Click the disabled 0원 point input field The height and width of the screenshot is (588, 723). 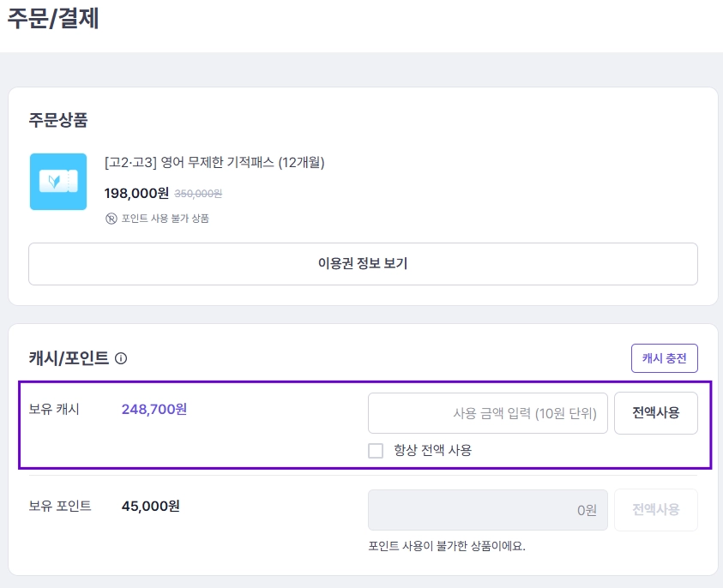coord(488,510)
